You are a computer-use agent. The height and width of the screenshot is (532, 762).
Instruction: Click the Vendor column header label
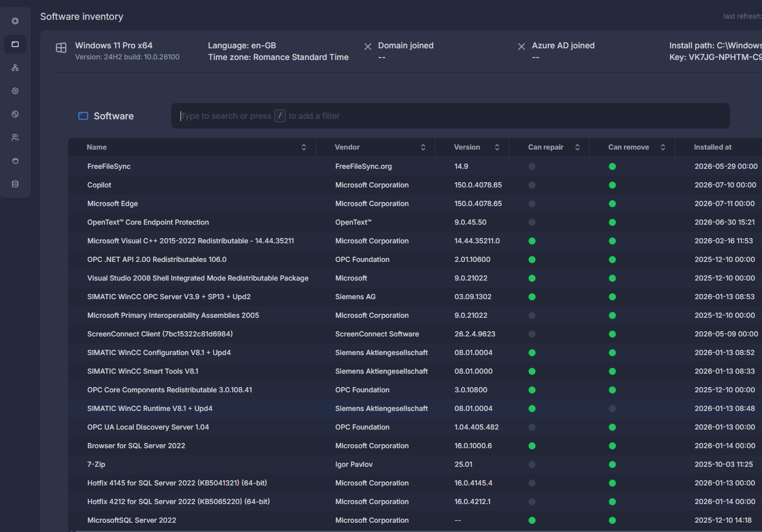coord(348,147)
